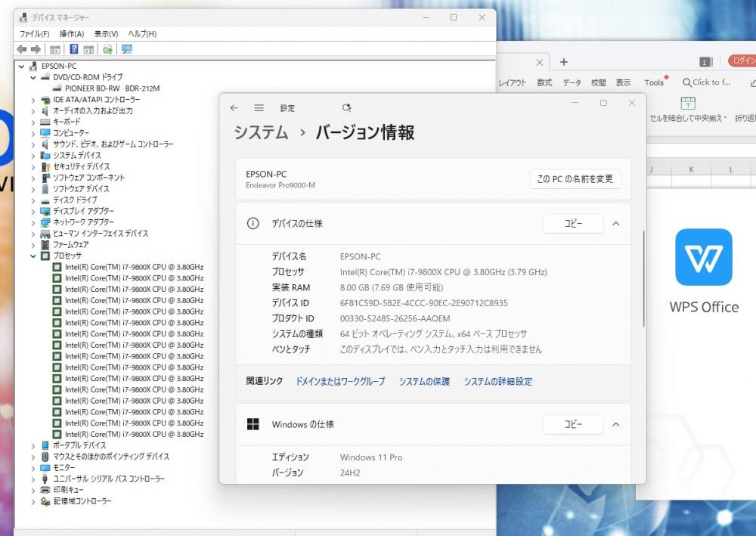
Task: Click the ログイン button in WPS
Action: pos(742,60)
